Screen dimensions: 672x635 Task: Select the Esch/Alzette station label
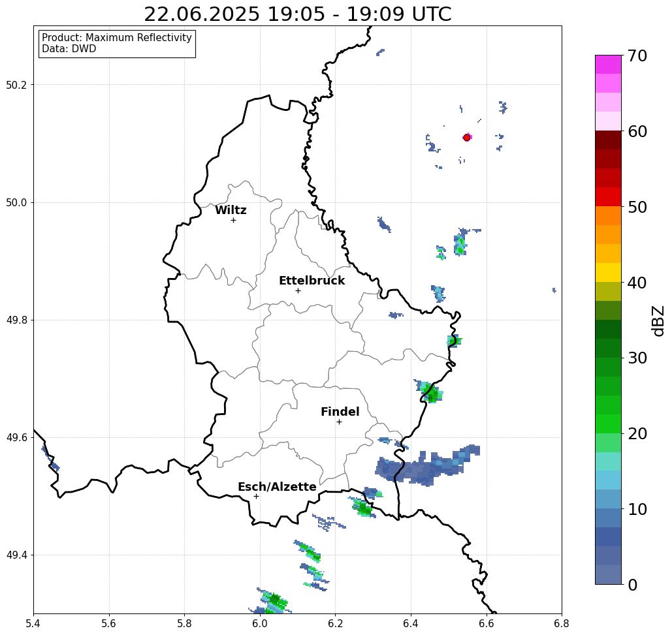pos(277,487)
